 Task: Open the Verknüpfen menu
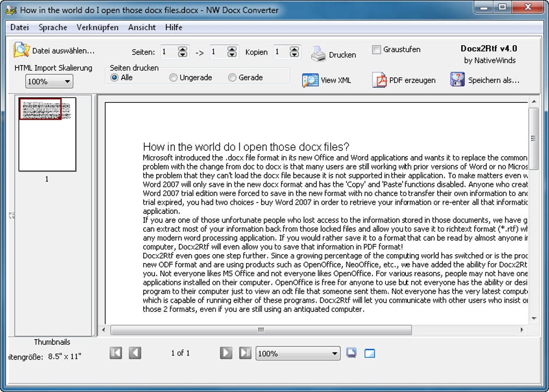click(97, 27)
